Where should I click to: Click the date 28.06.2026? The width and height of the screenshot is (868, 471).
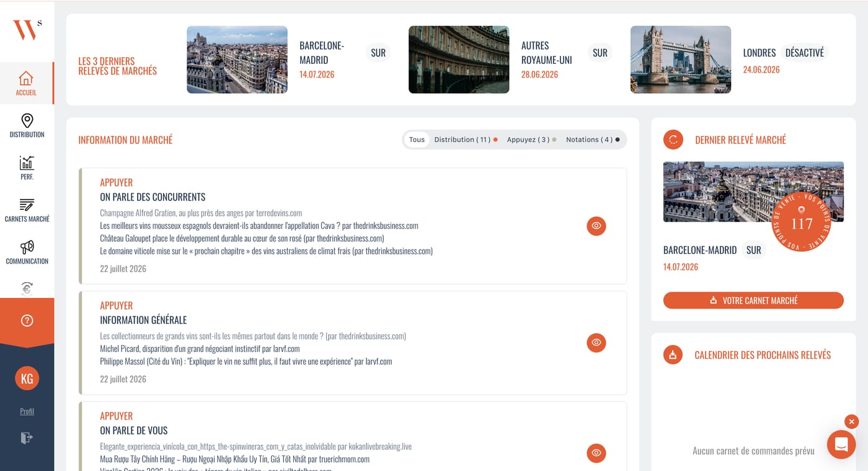(x=539, y=74)
